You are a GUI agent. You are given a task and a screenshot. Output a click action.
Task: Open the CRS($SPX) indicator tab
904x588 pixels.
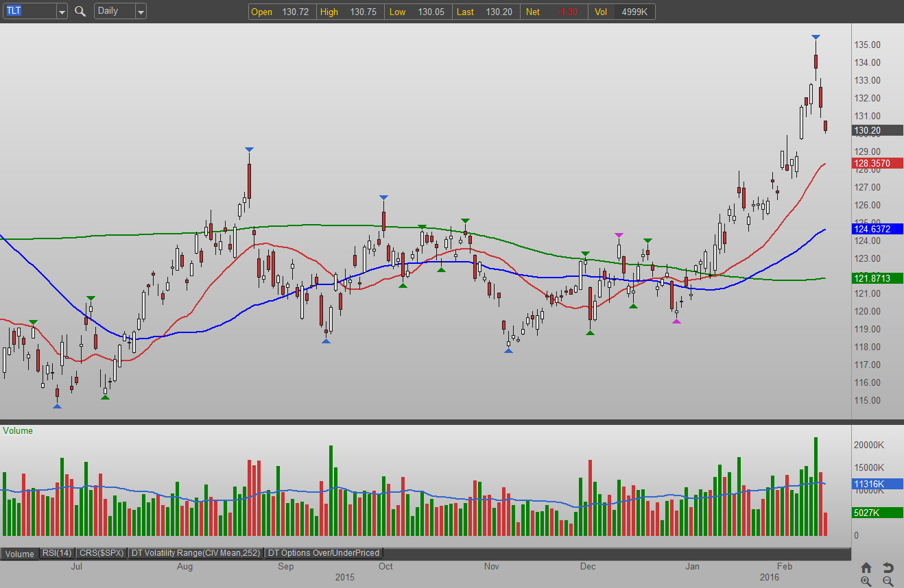pos(101,553)
